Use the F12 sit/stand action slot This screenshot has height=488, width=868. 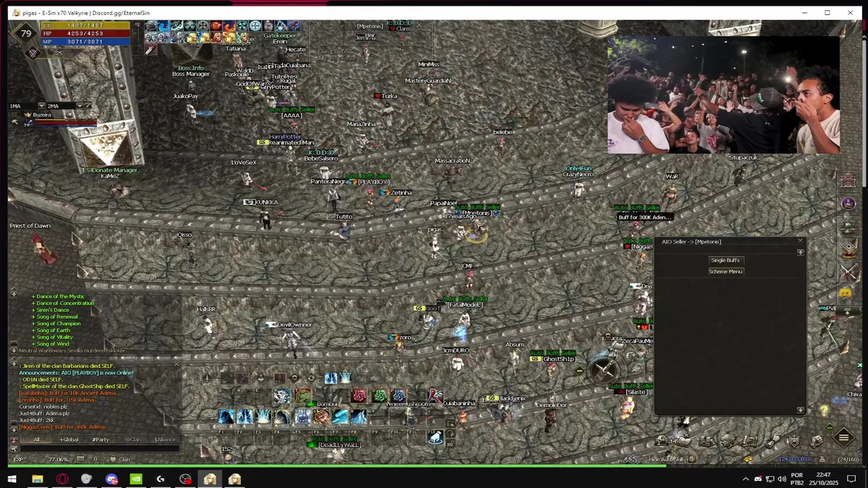pos(435,438)
